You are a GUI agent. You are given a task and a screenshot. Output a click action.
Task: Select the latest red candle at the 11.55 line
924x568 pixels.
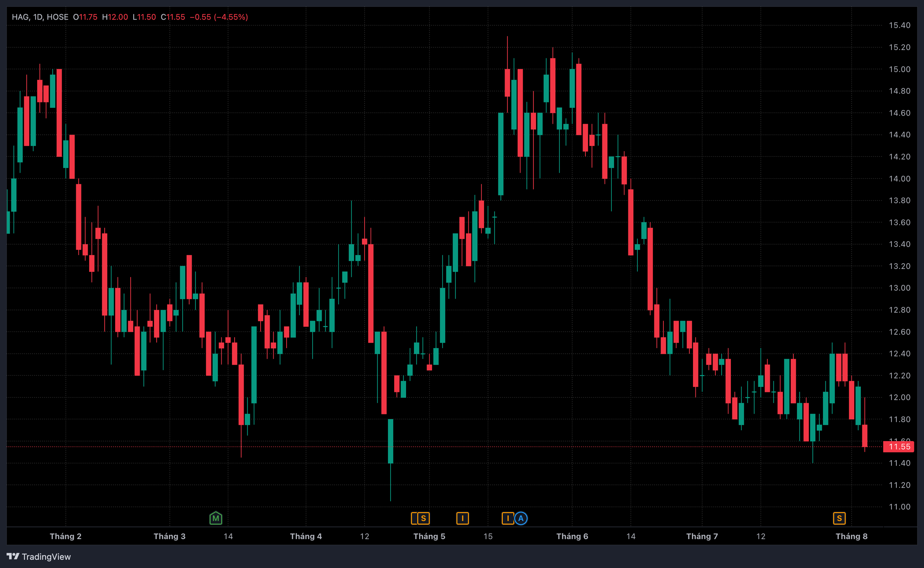point(864,436)
